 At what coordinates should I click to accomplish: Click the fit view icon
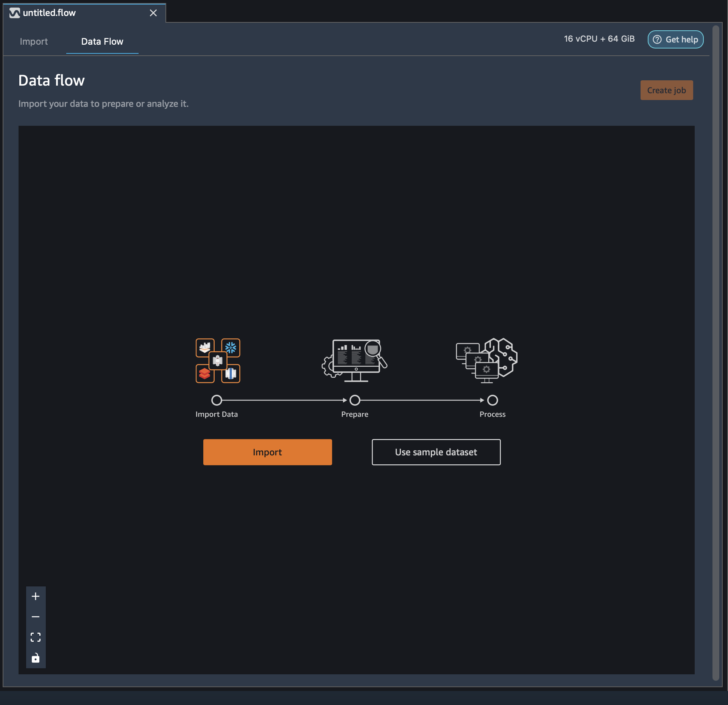tap(36, 637)
